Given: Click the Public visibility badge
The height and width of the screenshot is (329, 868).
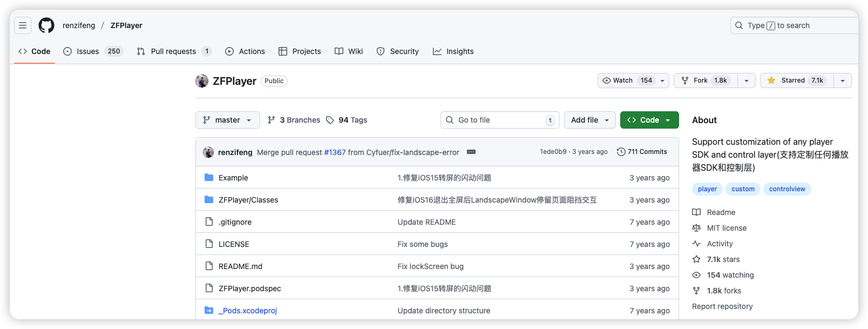Looking at the screenshot, I should tap(274, 81).
